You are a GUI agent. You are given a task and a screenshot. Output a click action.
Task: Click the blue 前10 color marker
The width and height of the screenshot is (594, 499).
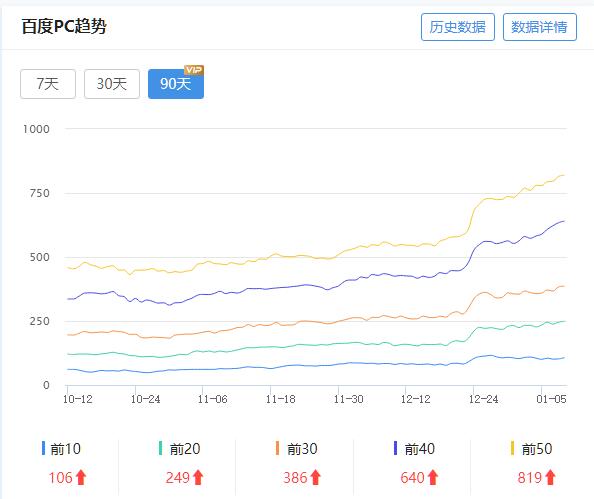[43, 448]
